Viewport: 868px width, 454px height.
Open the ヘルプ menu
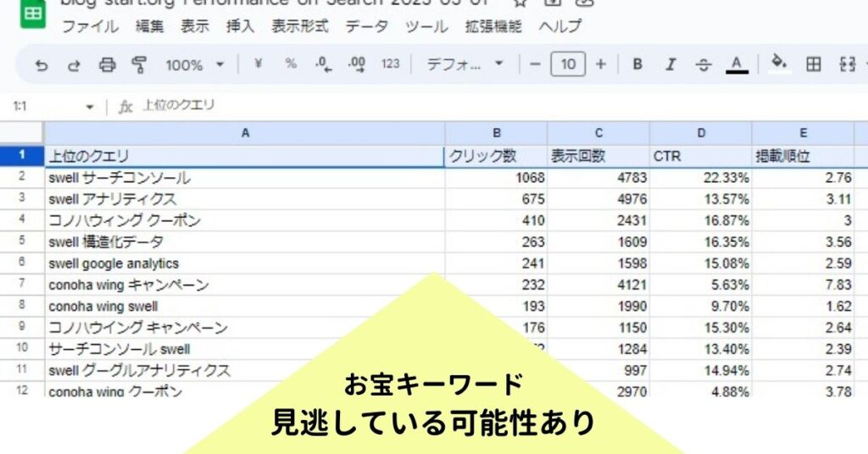(560, 26)
